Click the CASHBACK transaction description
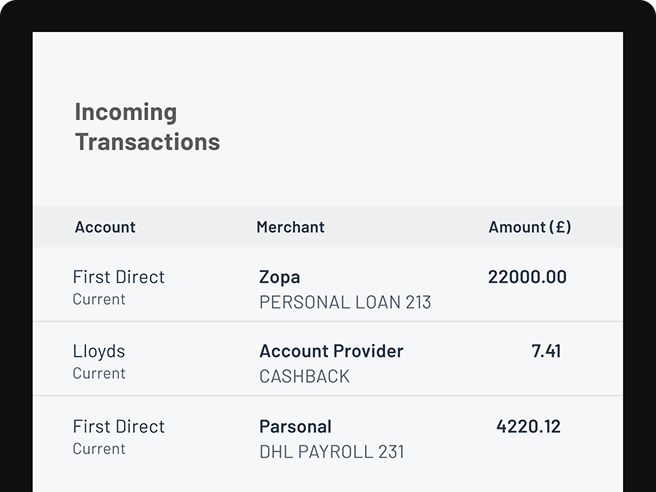This screenshot has width=656, height=492. coord(304,377)
